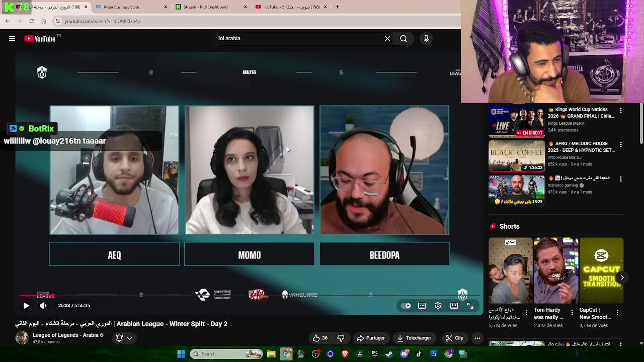Click the magnifier search button
Viewport: 644px width, 362px height.
[404, 39]
